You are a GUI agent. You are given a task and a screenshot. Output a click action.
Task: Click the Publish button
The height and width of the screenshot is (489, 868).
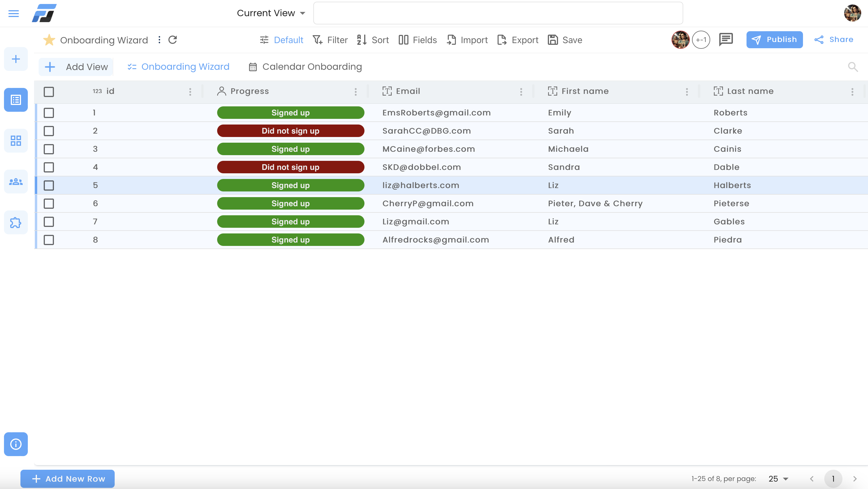774,40
